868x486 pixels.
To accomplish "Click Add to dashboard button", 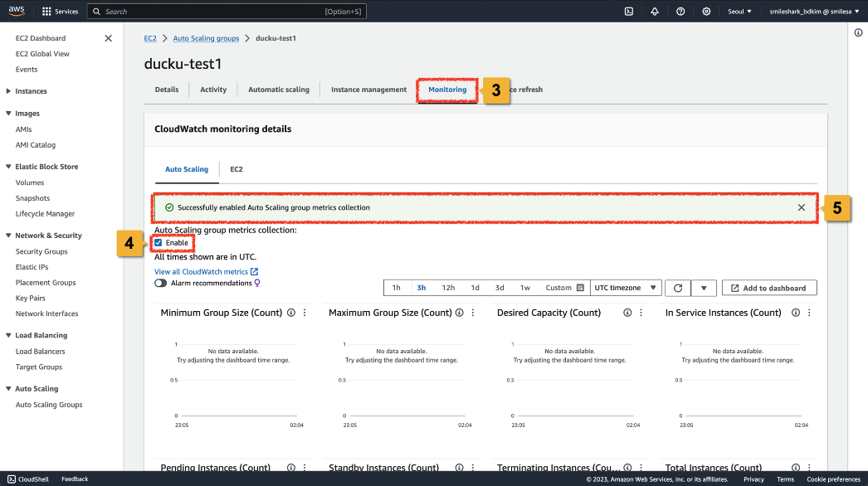I will click(x=769, y=288).
